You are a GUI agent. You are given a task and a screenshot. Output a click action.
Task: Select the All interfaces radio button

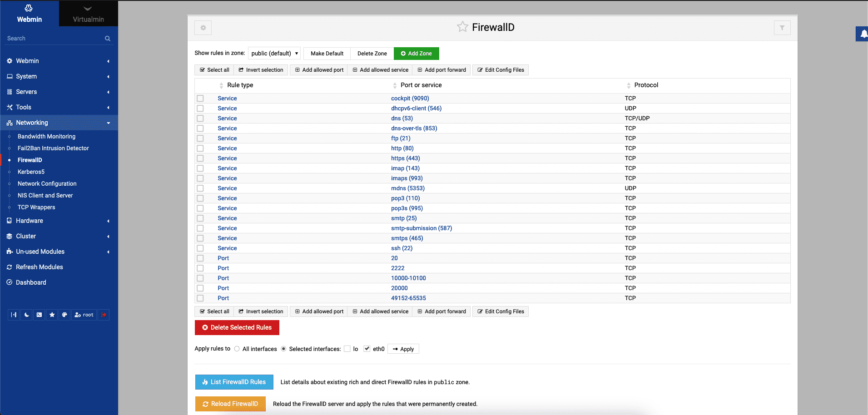[237, 349]
